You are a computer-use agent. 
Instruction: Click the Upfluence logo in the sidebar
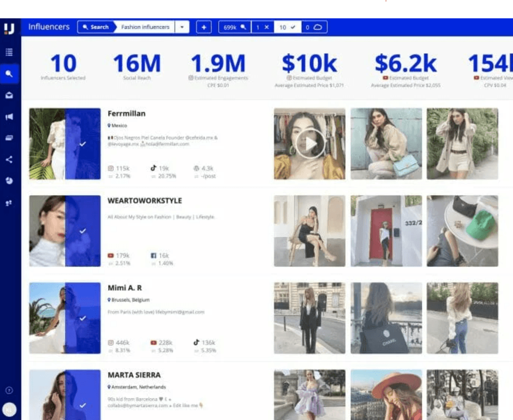(x=9, y=28)
